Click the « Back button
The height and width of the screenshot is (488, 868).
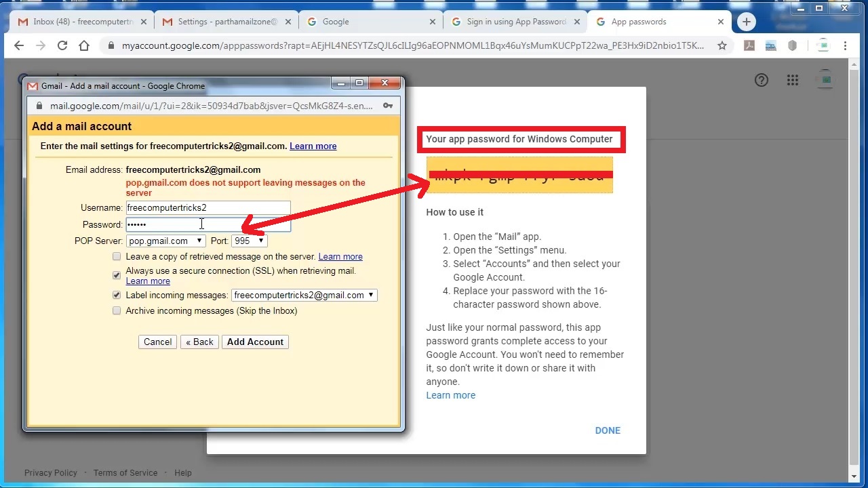click(x=200, y=342)
